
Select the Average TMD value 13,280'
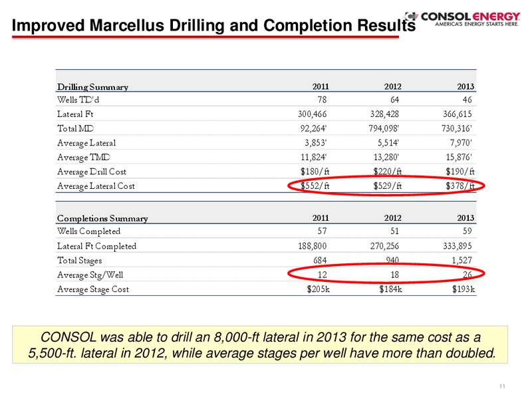click(386, 158)
